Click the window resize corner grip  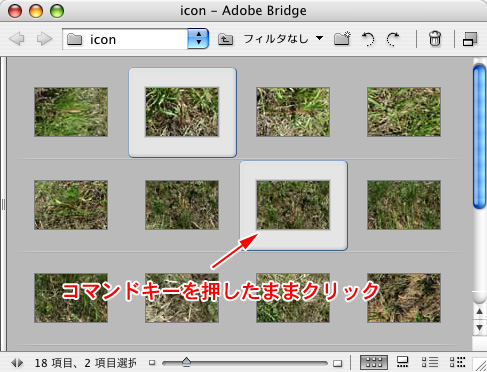[x=480, y=365]
